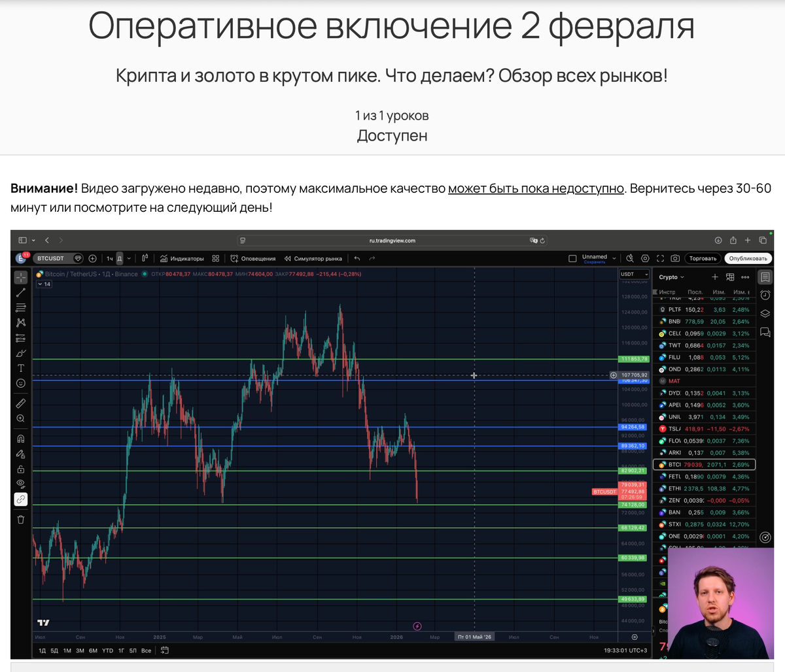Activate the zoom in tool

(x=21, y=418)
